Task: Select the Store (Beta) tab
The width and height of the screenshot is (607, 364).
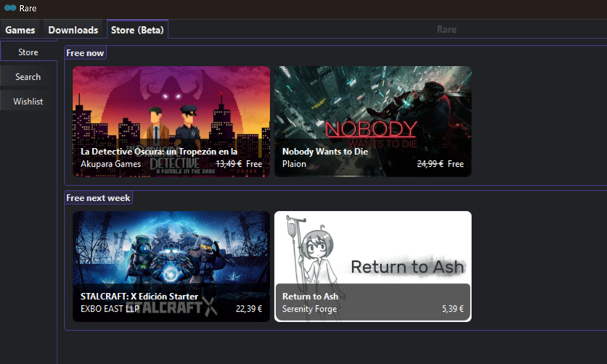Action: tap(137, 30)
